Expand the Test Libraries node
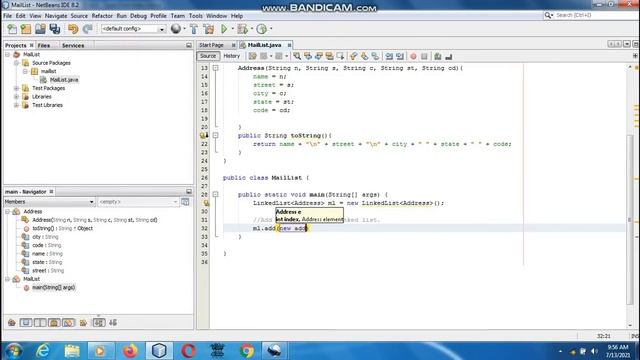Image resolution: width=640 pixels, height=360 pixels. click(x=16, y=105)
